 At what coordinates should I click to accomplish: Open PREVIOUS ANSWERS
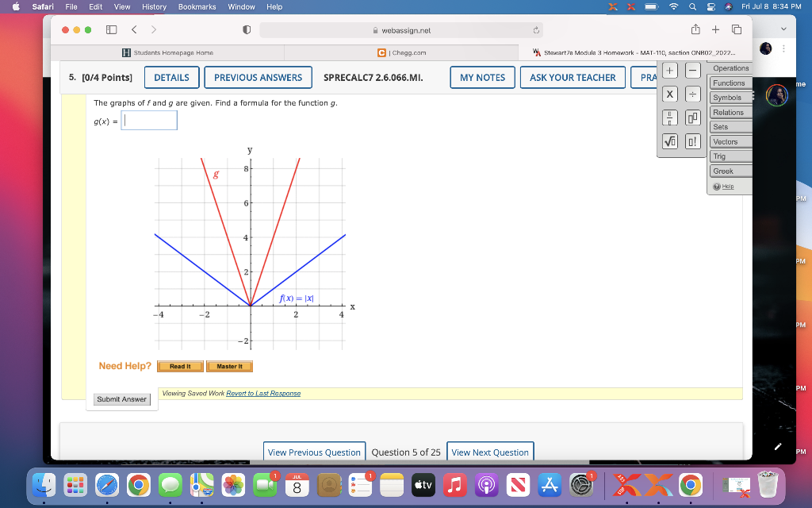pos(258,78)
